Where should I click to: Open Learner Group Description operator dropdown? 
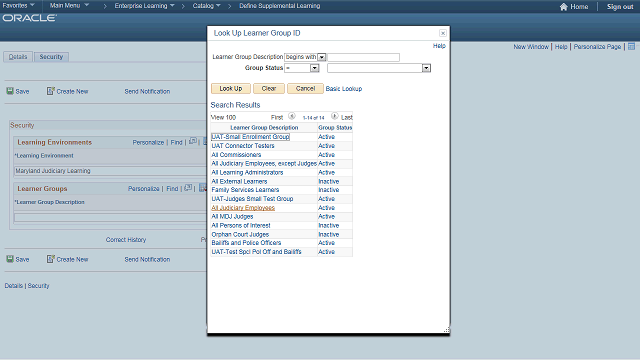[322, 57]
